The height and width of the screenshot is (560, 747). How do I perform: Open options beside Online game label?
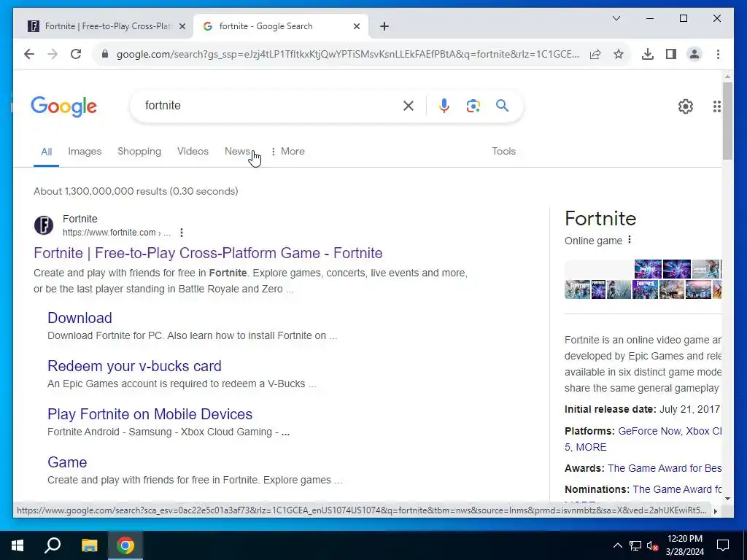coord(630,239)
